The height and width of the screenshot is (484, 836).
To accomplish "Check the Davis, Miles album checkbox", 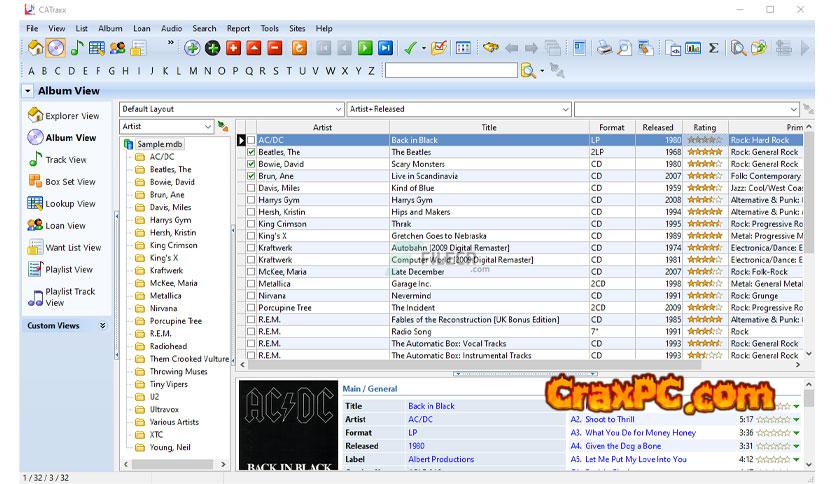I will (x=251, y=188).
